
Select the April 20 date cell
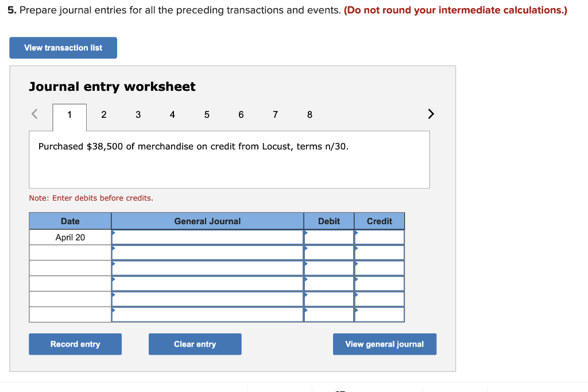70,237
